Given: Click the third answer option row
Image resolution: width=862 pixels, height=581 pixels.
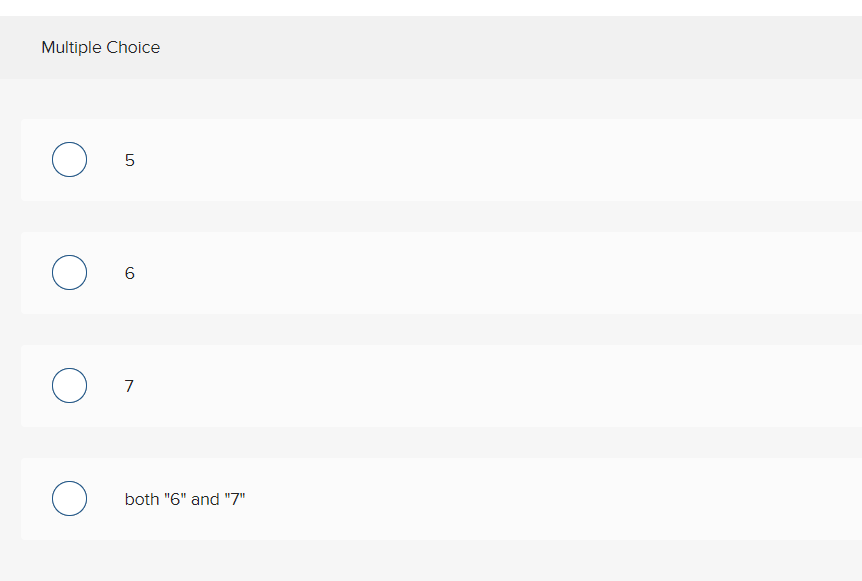Looking at the screenshot, I should 431,385.
